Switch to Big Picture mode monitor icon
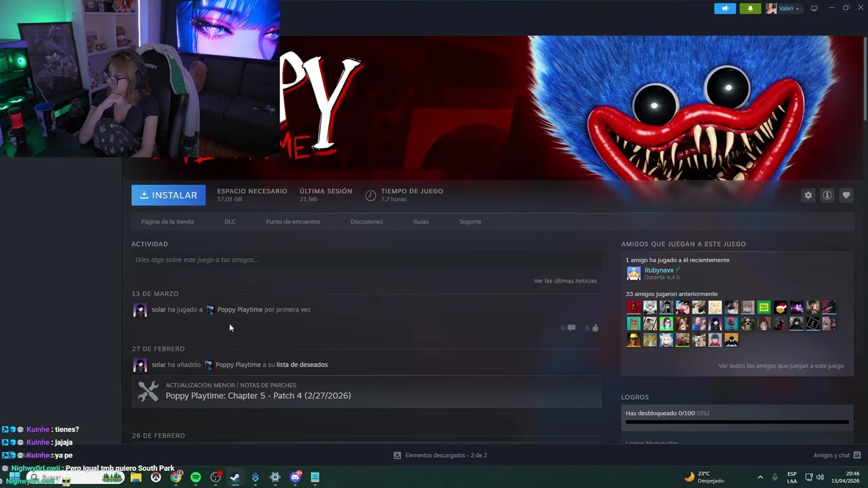The image size is (868, 488). click(814, 9)
